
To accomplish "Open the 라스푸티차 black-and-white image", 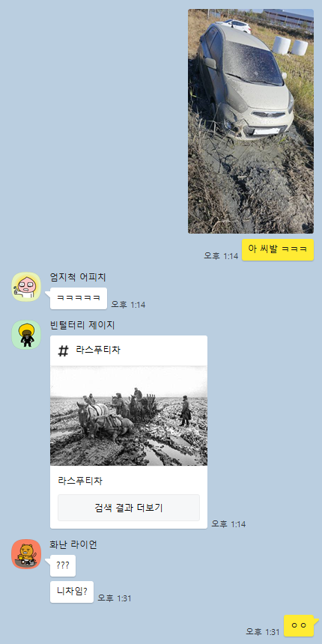I will tap(129, 416).
